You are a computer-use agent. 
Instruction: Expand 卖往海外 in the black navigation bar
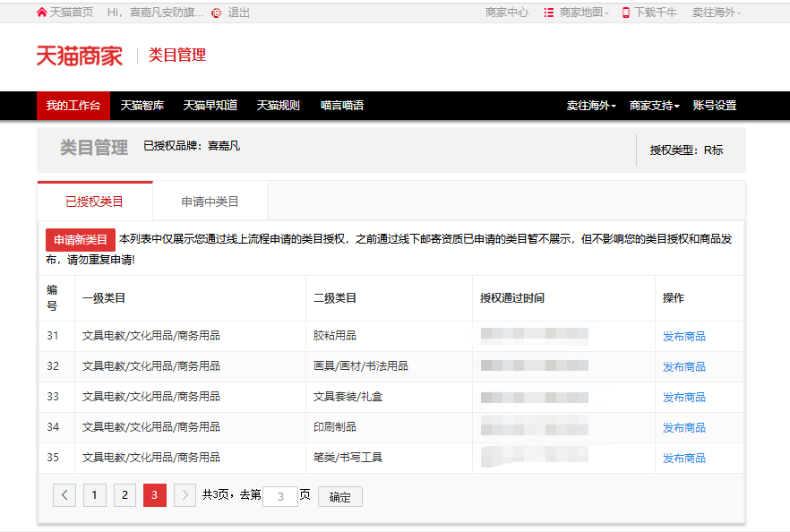pos(591,106)
